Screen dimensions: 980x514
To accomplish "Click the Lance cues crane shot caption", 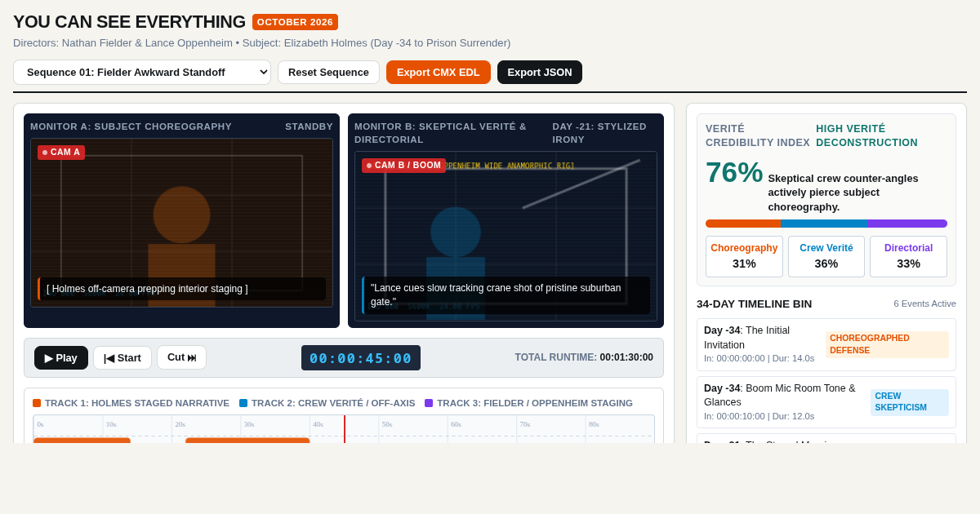I will [506, 295].
